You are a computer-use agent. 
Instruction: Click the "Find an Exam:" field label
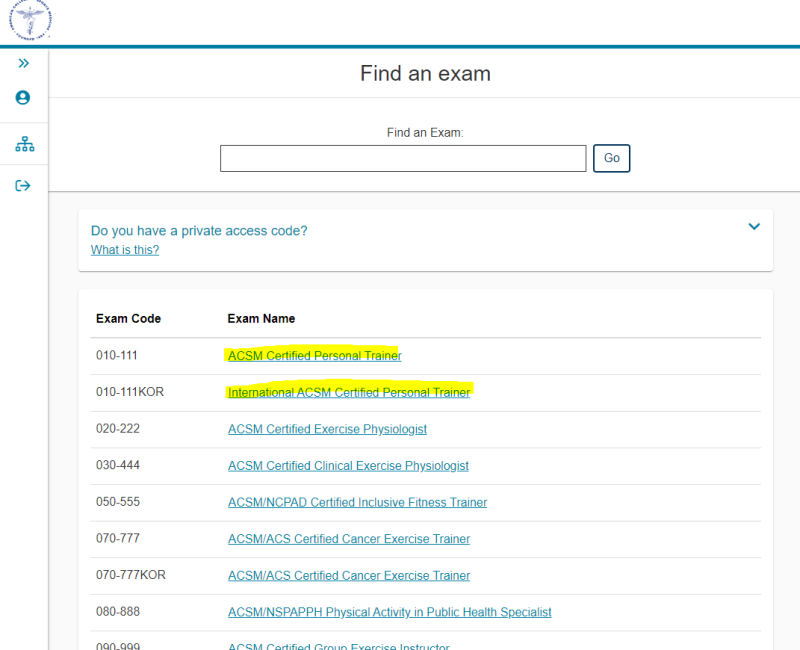click(x=425, y=133)
